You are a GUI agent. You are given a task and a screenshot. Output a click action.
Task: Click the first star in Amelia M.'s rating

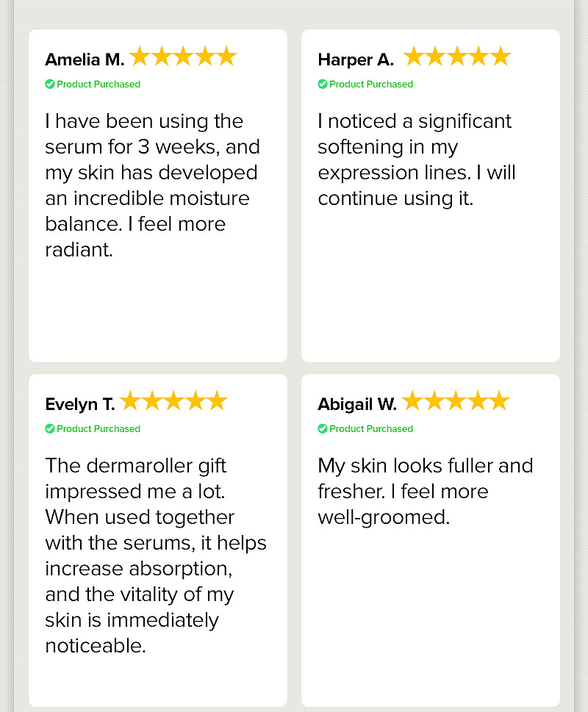point(140,57)
